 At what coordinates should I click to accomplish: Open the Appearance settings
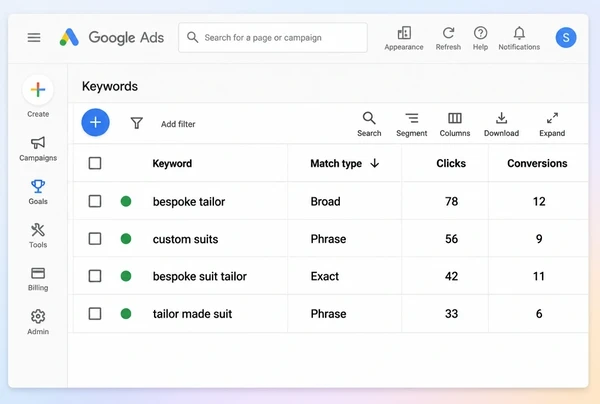pos(404,38)
